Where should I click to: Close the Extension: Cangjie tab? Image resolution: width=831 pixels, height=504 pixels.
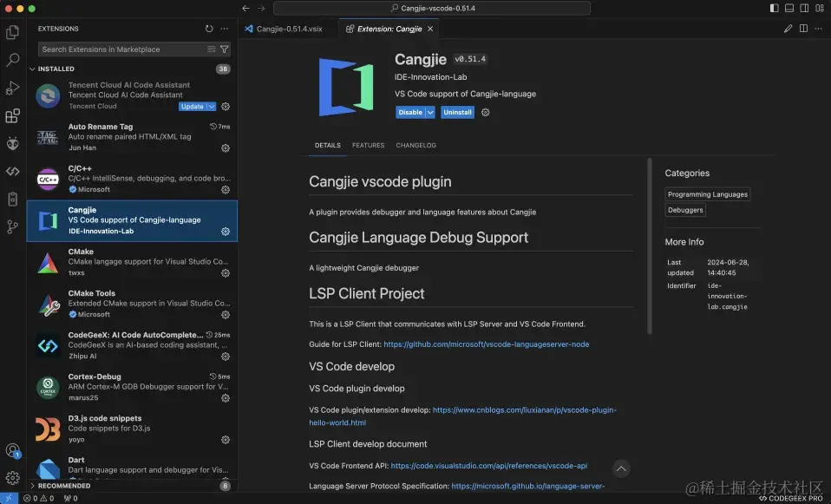430,29
